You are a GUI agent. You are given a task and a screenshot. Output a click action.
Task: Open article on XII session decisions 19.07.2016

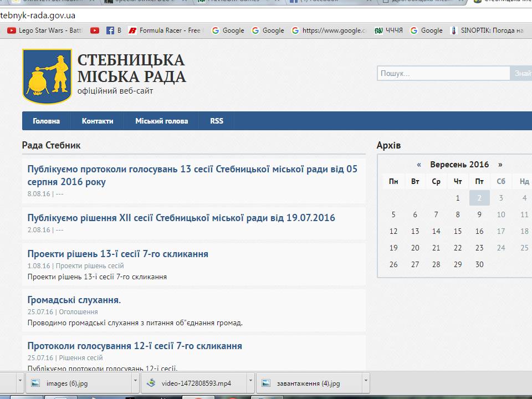181,217
